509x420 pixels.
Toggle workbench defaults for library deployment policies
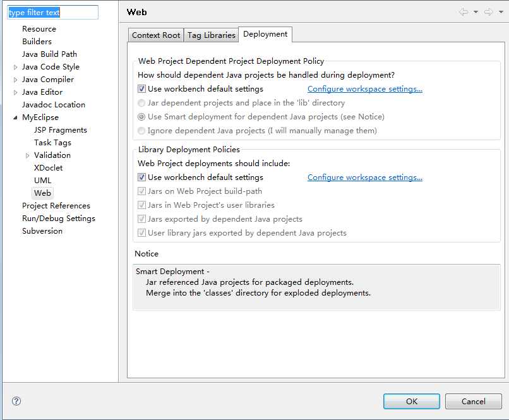coord(142,177)
